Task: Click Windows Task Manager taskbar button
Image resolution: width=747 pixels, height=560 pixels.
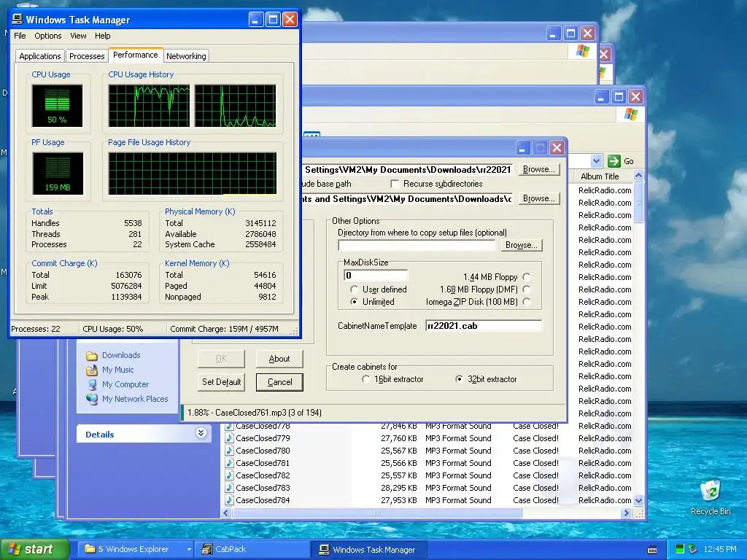Action: point(368,550)
